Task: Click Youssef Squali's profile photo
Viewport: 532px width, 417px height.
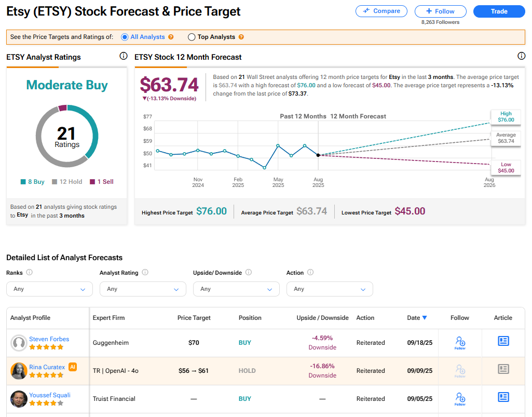Action: point(19,399)
